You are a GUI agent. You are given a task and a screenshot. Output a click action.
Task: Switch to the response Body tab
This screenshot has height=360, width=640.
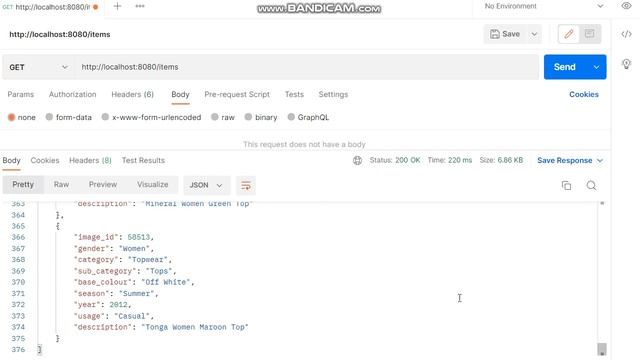tap(11, 160)
